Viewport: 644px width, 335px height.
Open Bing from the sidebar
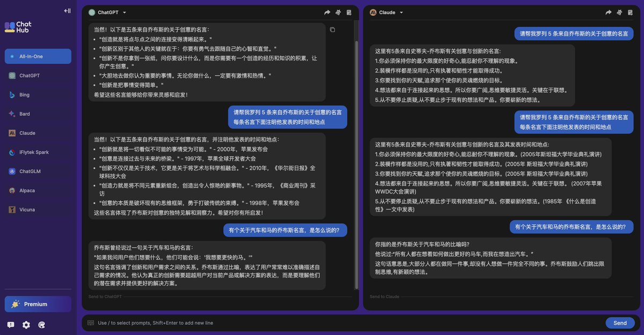click(x=38, y=95)
